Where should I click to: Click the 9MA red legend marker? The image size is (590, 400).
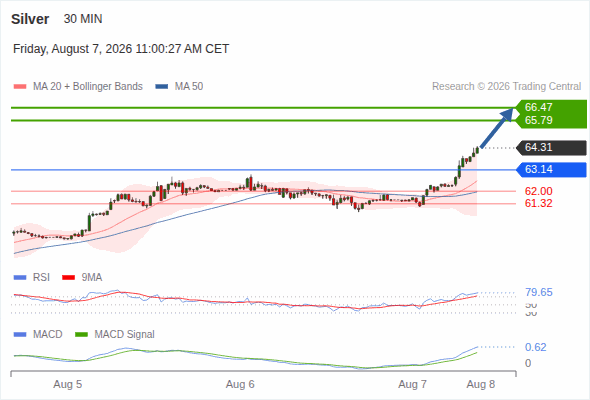tap(68, 278)
